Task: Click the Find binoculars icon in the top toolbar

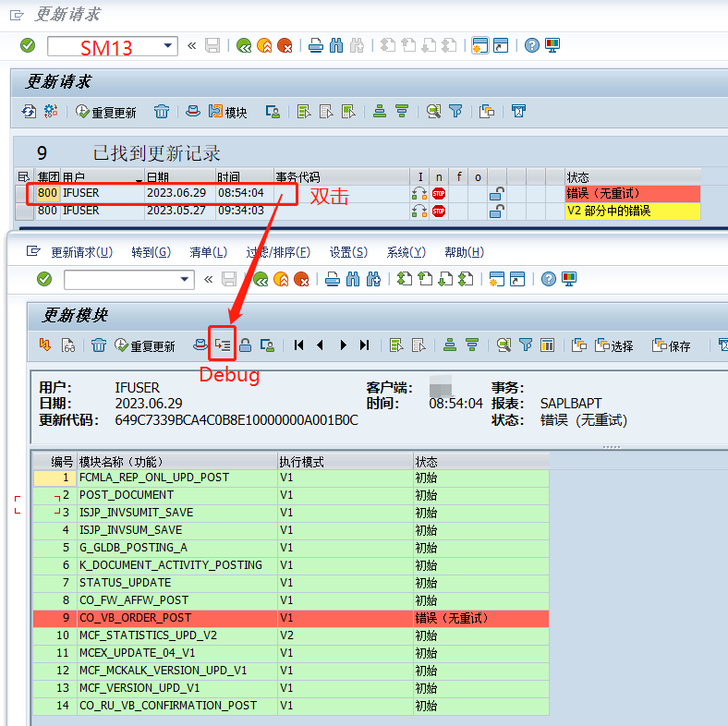Action: 336,45
